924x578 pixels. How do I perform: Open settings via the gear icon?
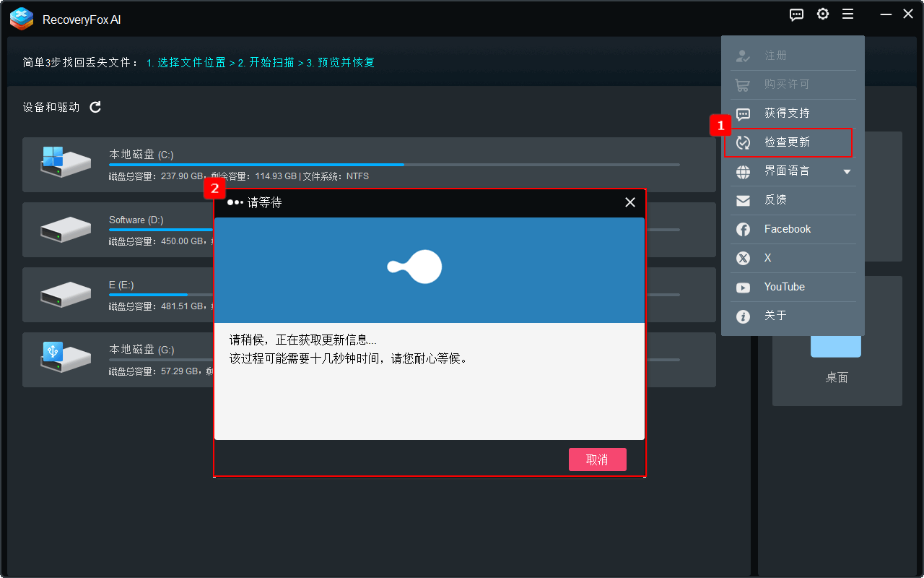[x=822, y=14]
